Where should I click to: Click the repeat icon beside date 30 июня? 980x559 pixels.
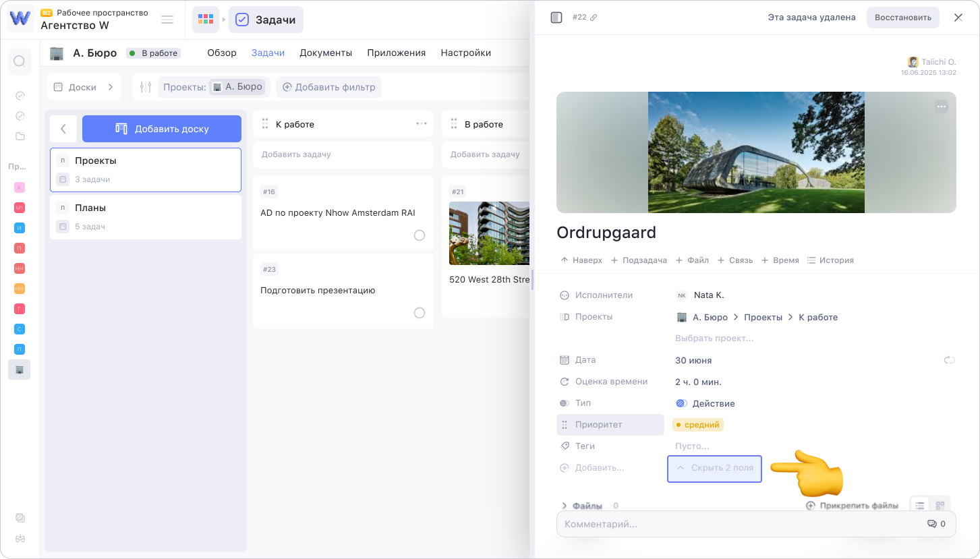coord(949,360)
